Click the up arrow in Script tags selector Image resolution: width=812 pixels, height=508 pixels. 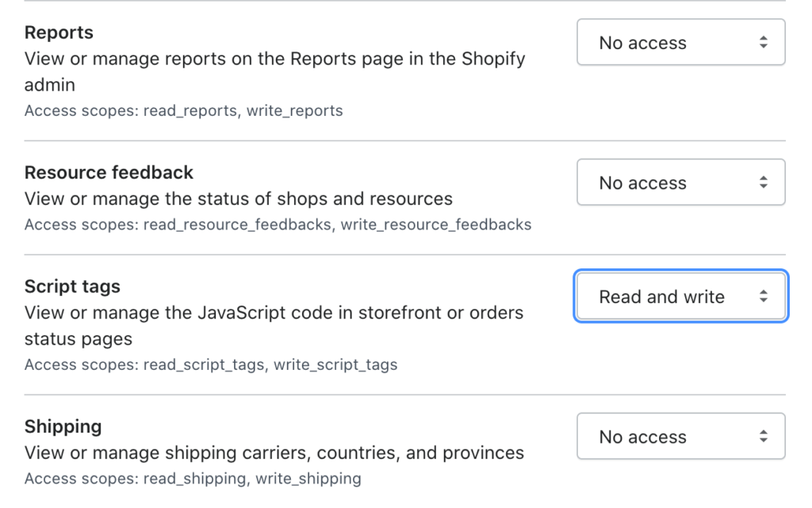[x=762, y=291]
